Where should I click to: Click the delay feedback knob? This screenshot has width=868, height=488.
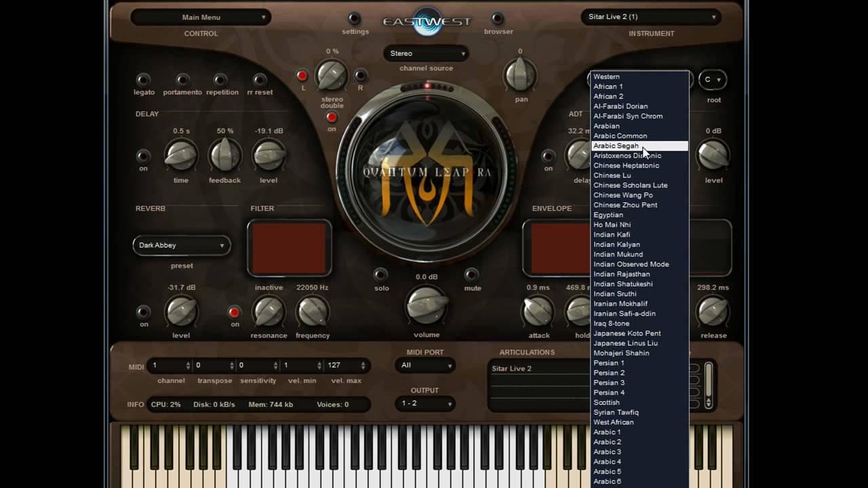point(224,155)
